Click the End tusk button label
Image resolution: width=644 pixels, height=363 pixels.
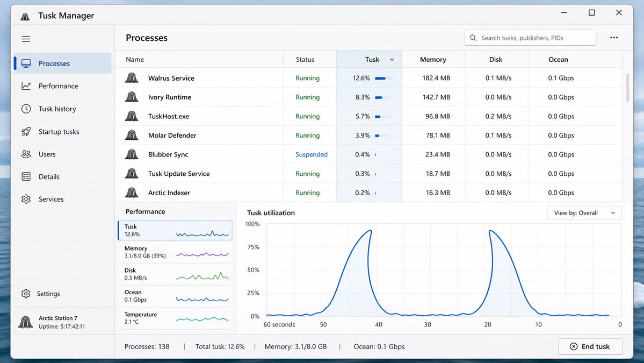(596, 346)
